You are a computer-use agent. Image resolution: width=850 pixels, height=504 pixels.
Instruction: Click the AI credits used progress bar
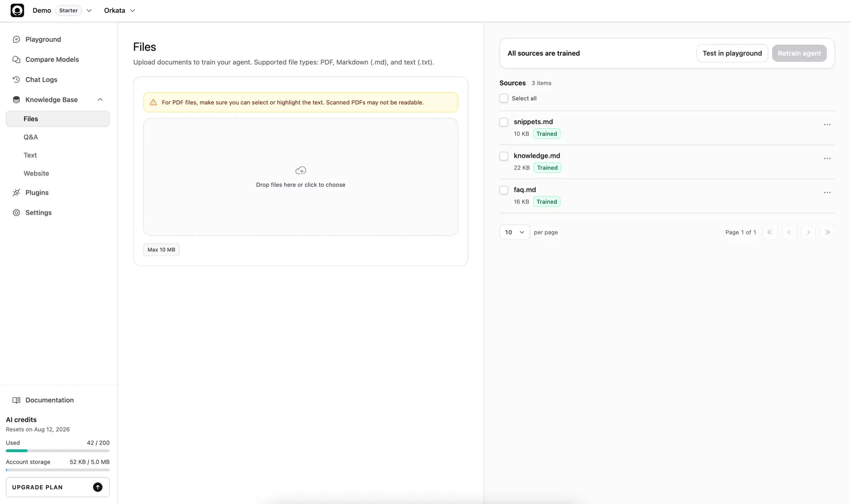(58, 451)
